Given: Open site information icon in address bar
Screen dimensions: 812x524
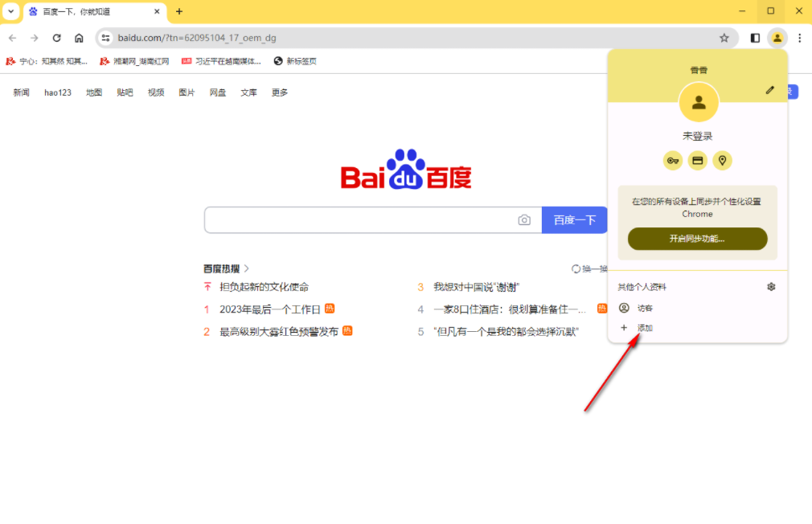Looking at the screenshot, I should (105, 38).
